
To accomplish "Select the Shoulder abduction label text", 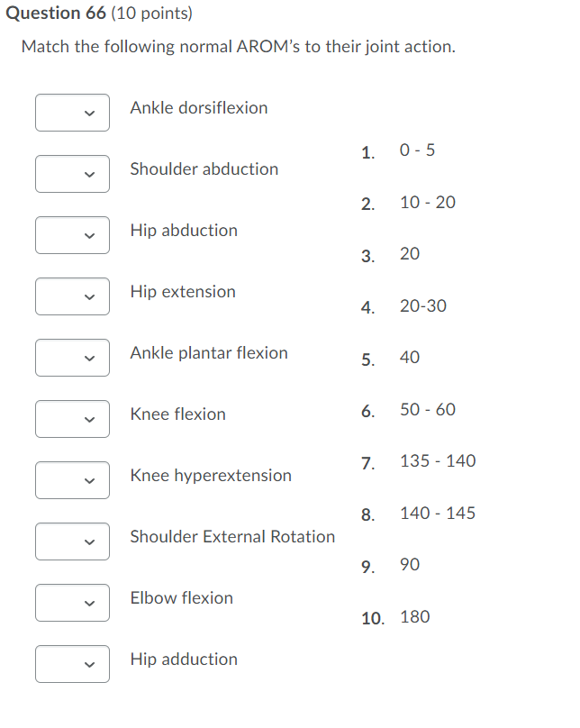I will (204, 169).
